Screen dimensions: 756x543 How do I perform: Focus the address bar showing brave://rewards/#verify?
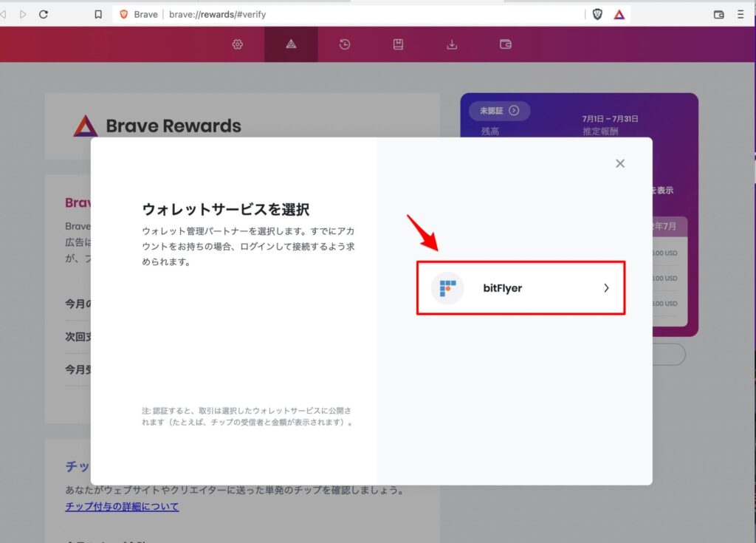click(347, 15)
